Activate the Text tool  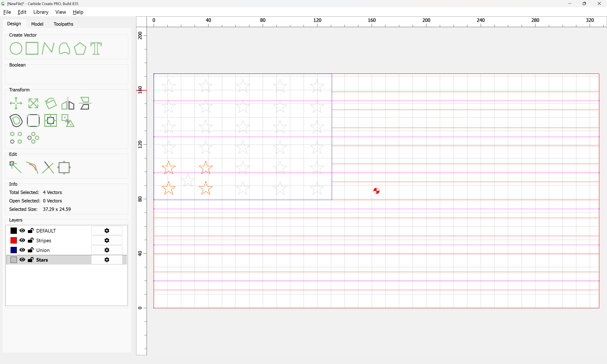tap(96, 48)
